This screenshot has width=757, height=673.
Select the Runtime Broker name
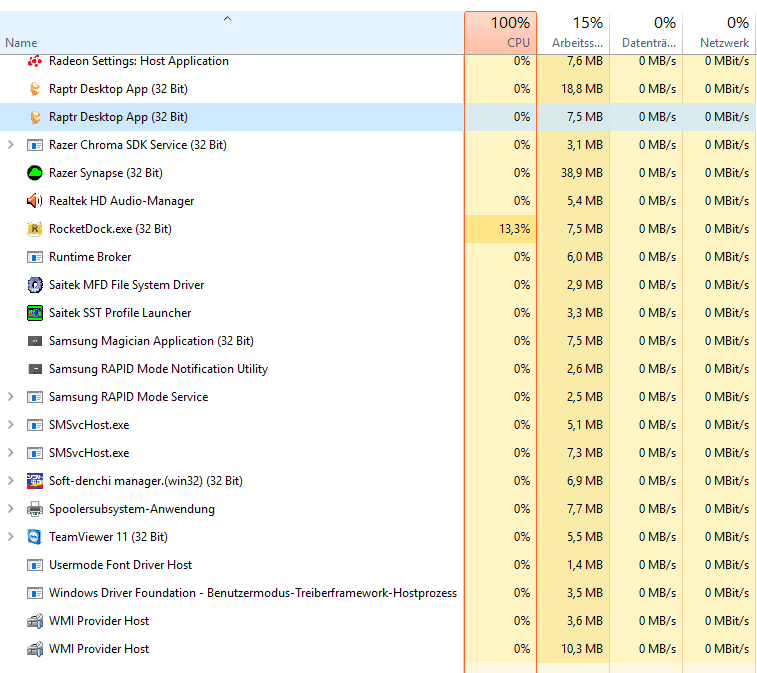pyautogui.click(x=90, y=257)
